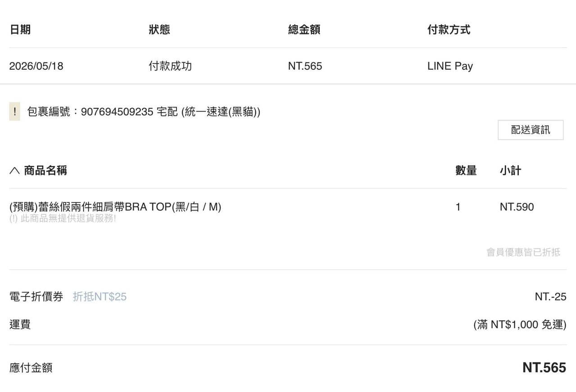Open the 配送資訊 button
Image resolution: width=576 pixels, height=392 pixels.
[x=531, y=130]
